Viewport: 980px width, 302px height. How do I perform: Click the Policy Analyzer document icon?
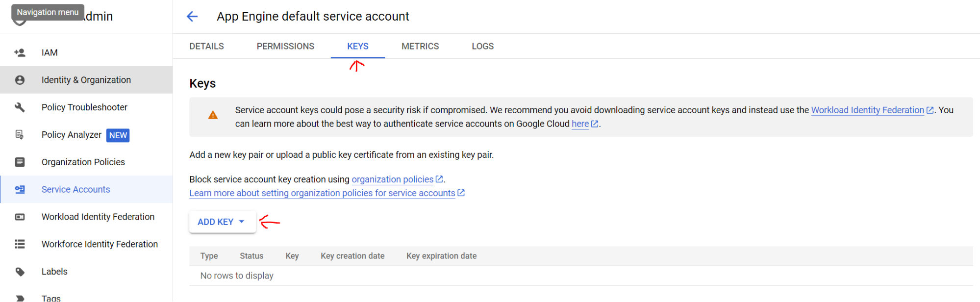(x=20, y=135)
